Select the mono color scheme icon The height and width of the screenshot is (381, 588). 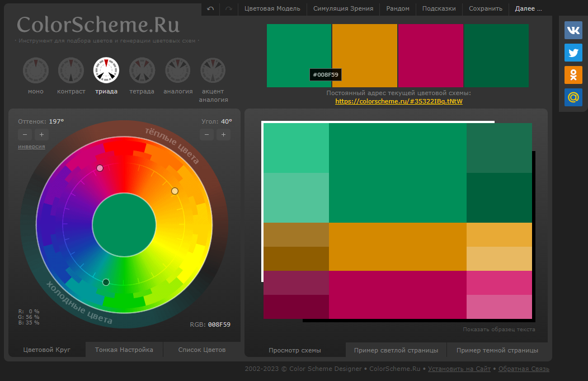[x=36, y=70]
